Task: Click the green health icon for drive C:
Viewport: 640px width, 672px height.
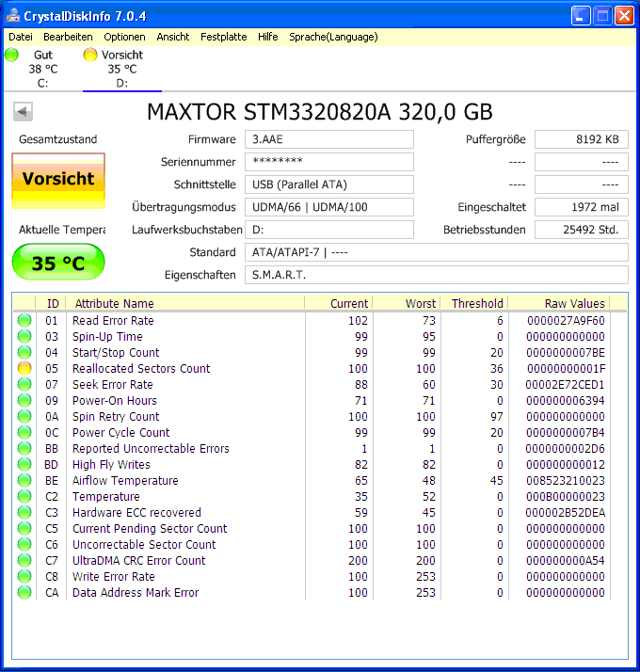Action: pos(11,55)
